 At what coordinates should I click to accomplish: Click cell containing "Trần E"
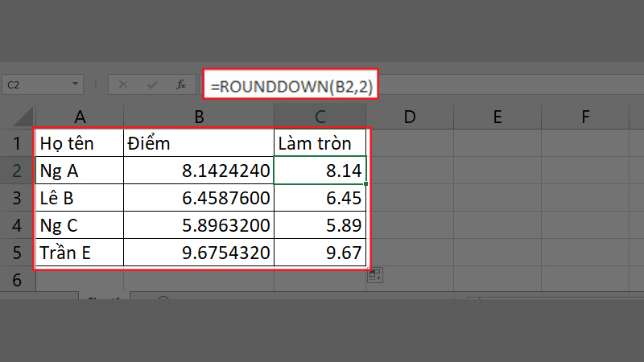(80, 253)
